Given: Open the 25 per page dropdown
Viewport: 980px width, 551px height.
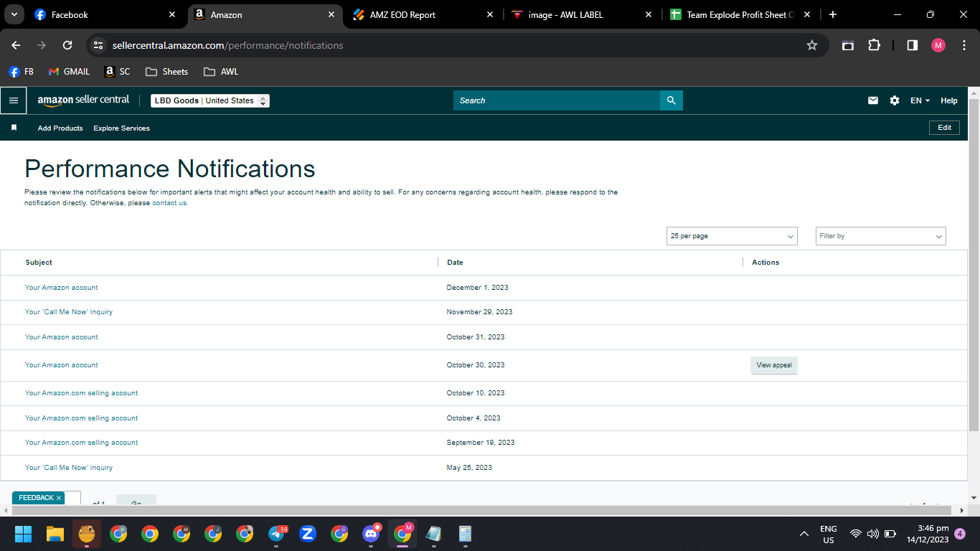Looking at the screenshot, I should coord(732,236).
